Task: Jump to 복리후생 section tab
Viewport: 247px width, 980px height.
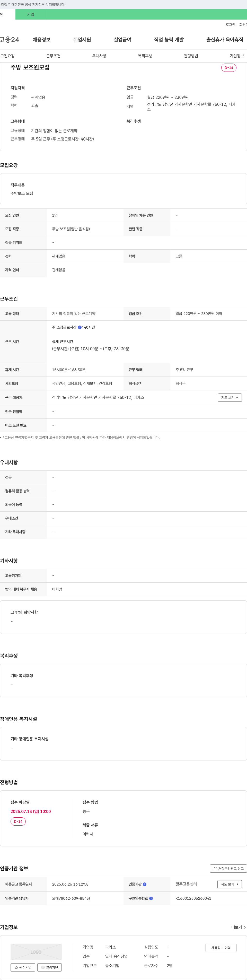Action: coord(145,56)
